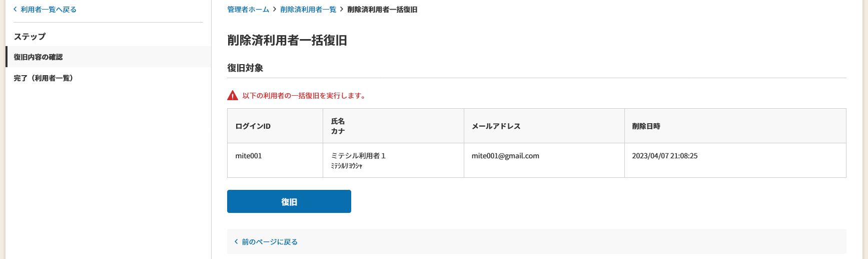Select the 復旧内容の確認 step
Viewport: 868px width, 259px height.
click(108, 57)
